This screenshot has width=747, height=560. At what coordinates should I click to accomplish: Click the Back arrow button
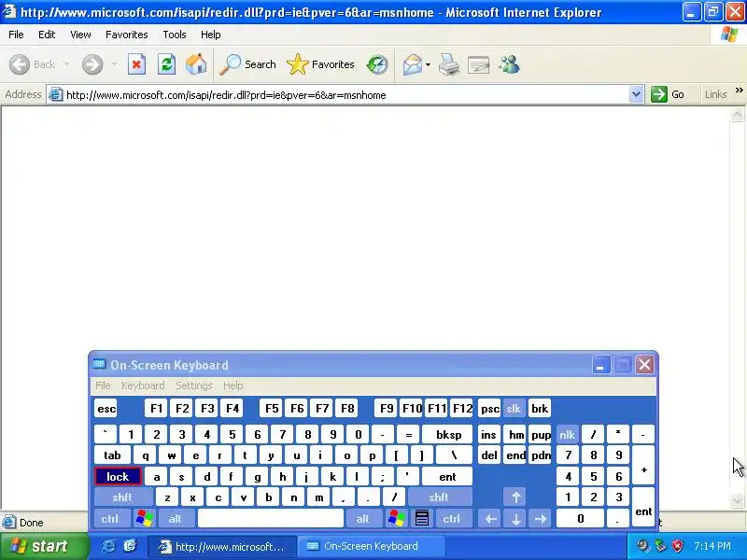pyautogui.click(x=32, y=64)
